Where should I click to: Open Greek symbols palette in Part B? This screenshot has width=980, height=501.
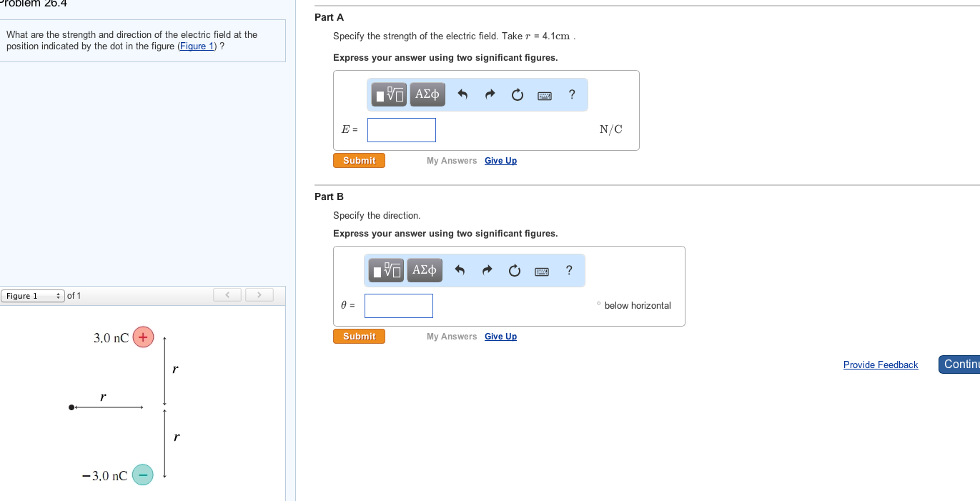[425, 270]
